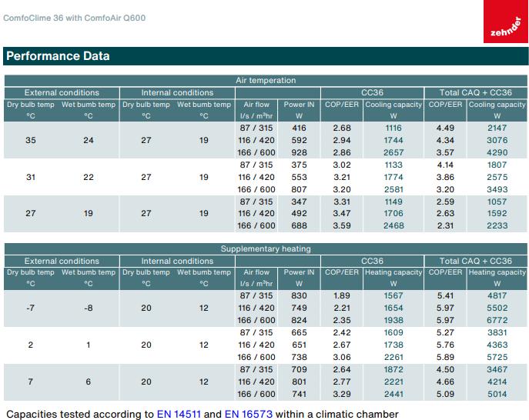The width and height of the screenshot is (529, 420).
Task: Click cooling capacity value 1807
Action: point(497,165)
